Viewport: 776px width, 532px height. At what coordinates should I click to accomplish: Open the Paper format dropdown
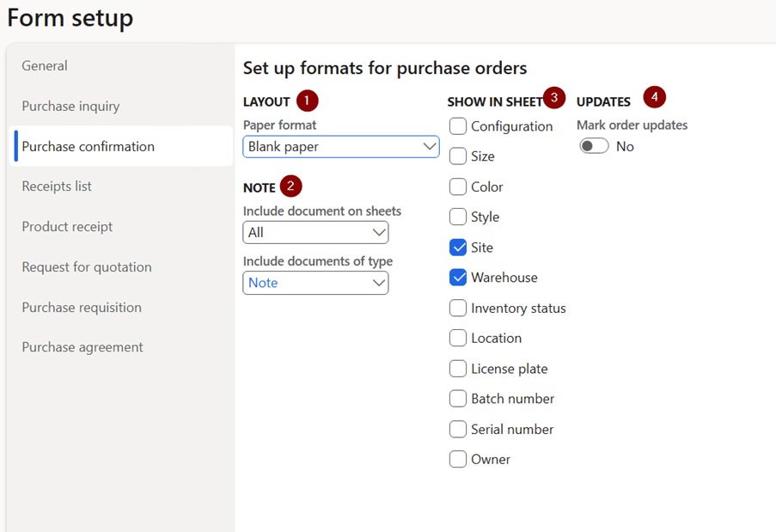coord(341,147)
